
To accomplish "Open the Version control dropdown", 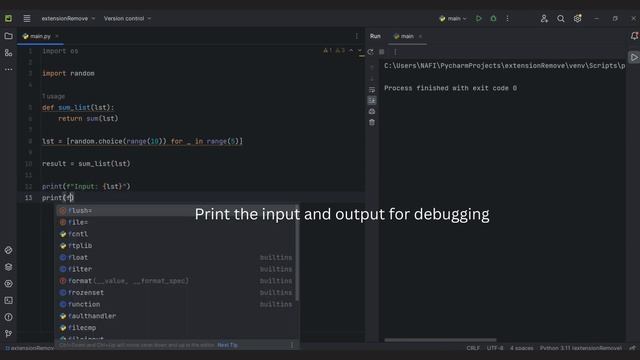I will (127, 18).
